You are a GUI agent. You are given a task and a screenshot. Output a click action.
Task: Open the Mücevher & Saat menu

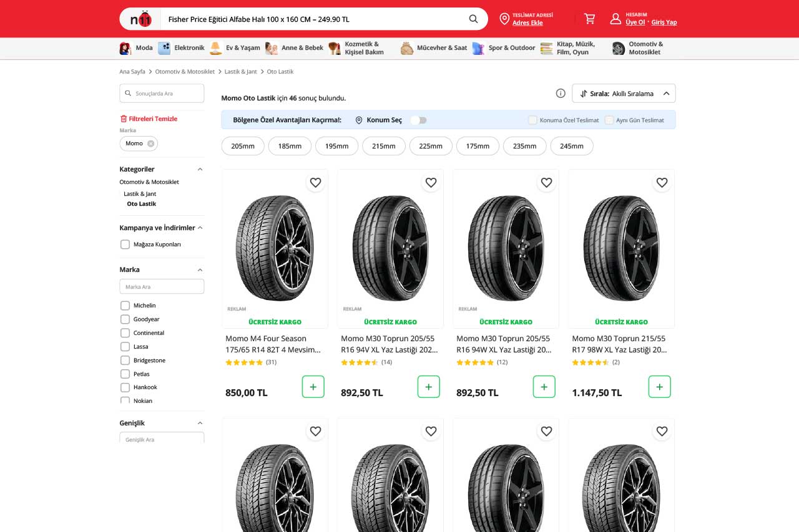coord(434,48)
